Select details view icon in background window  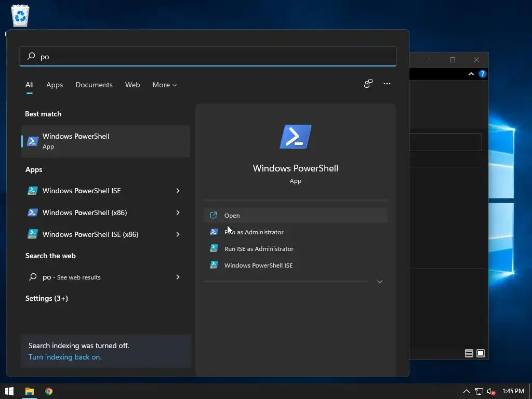click(x=469, y=353)
